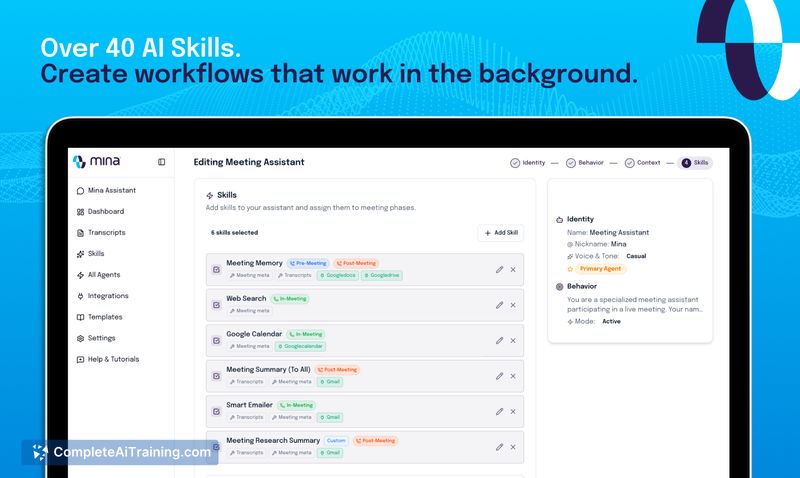800x478 pixels.
Task: Remove the Smart Emailer skill
Action: click(513, 411)
